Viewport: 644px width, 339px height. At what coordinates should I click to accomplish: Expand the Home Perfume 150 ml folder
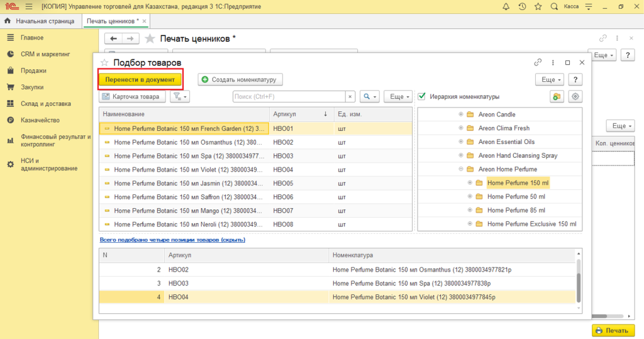pyautogui.click(x=470, y=182)
